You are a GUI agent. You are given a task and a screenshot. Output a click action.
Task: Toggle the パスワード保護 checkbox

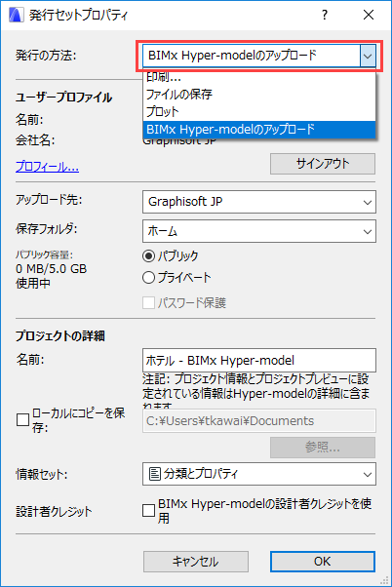[148, 303]
